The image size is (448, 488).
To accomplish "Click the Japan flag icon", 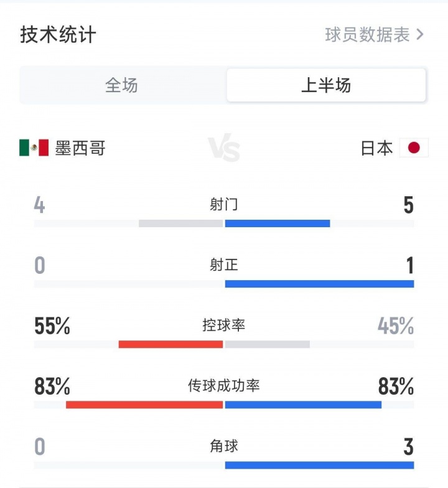I will point(414,148).
